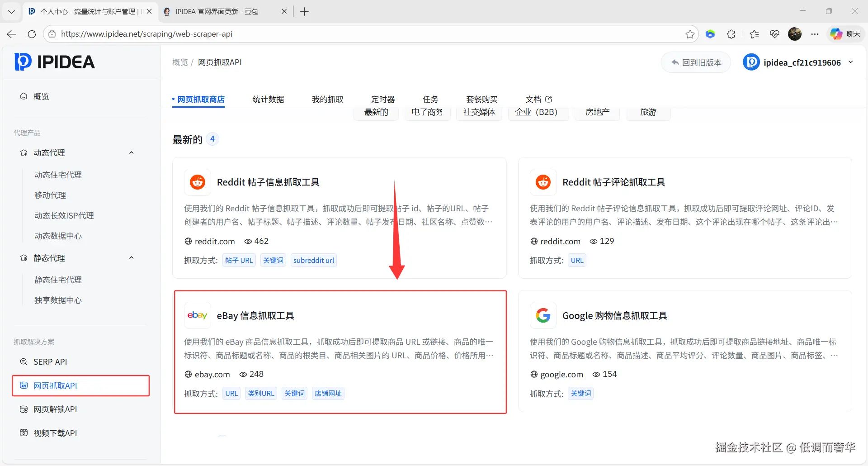
Task: Open 概览 in the sidebar
Action: [x=41, y=96]
